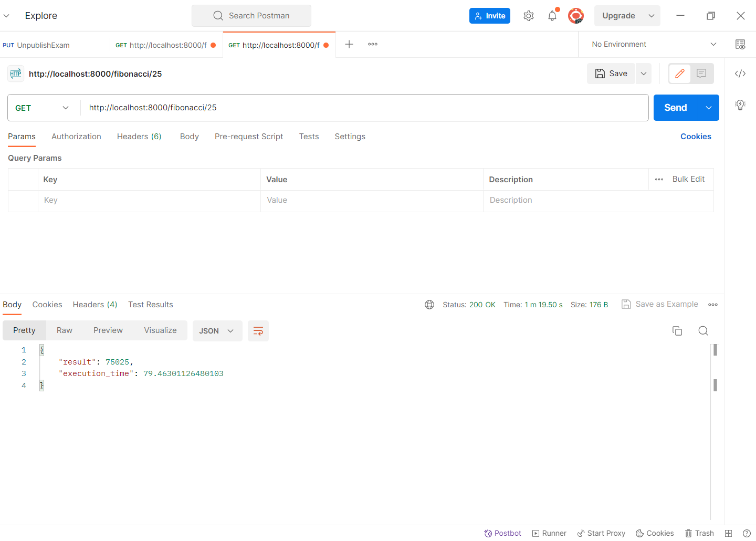Select the Preview view
756x541 pixels.
(x=108, y=330)
